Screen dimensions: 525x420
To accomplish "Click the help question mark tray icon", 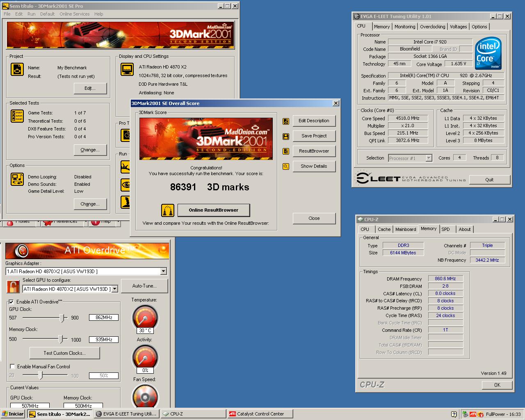I will pos(454,414).
